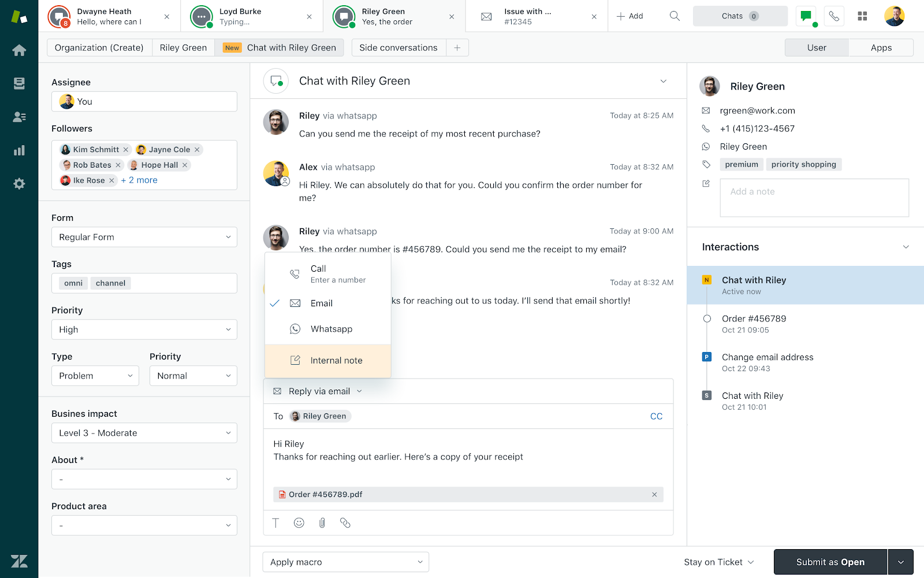Click the Submit as Open button
This screenshot has height=578, width=924.
(x=830, y=561)
